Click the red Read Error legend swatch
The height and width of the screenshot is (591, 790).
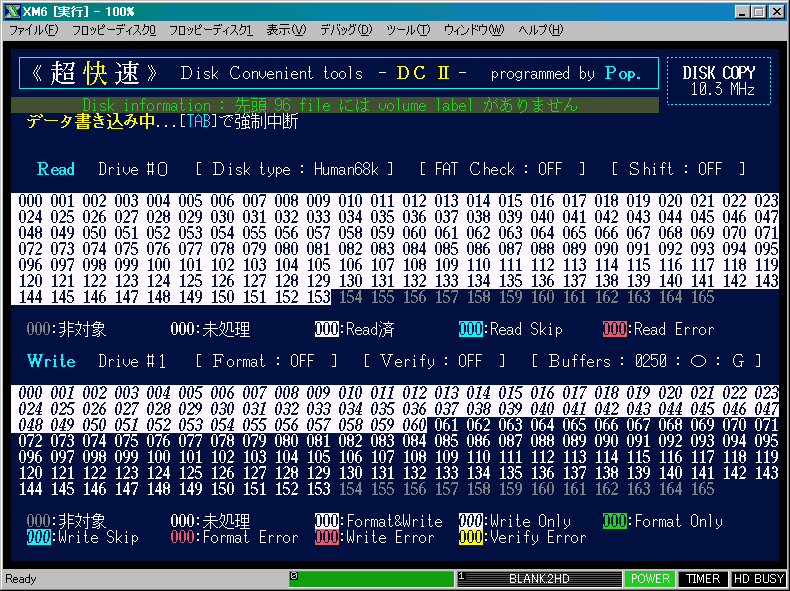615,329
